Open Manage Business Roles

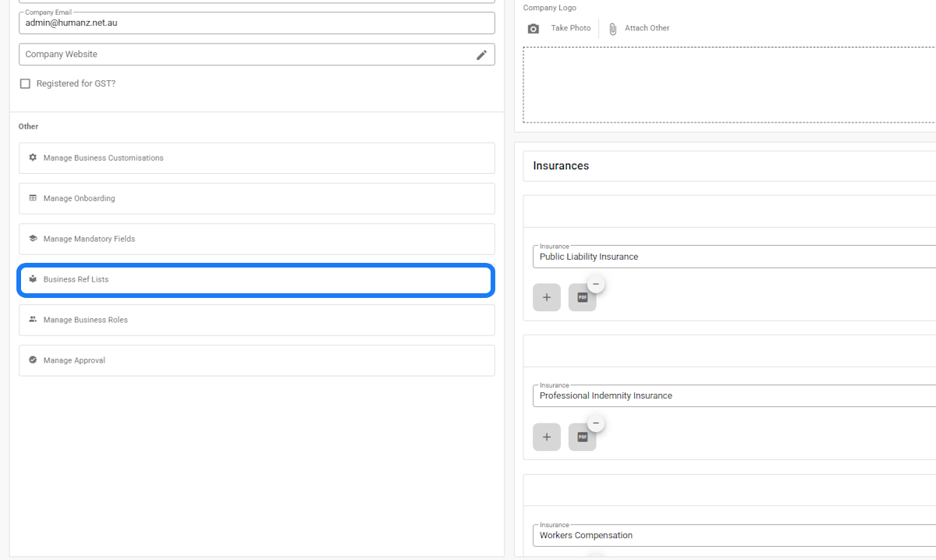[257, 320]
